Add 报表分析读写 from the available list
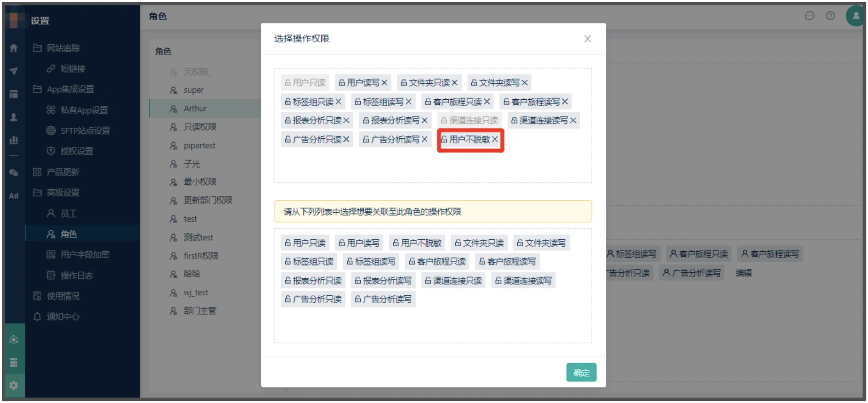The height and width of the screenshot is (403, 868). (383, 281)
